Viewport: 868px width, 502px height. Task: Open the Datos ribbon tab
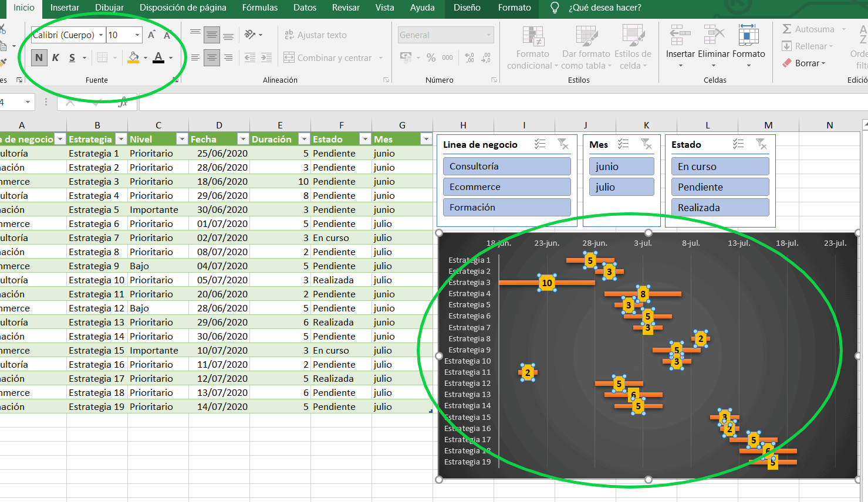305,8
